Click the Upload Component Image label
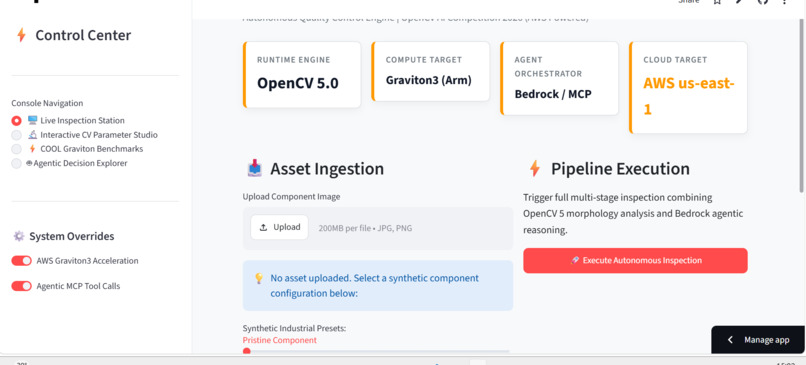806x365 pixels. (291, 196)
